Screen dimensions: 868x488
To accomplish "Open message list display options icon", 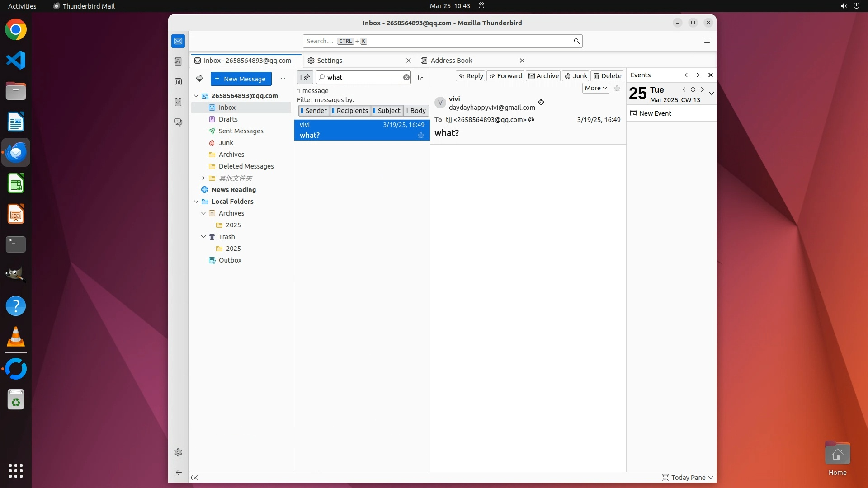I will point(420,77).
